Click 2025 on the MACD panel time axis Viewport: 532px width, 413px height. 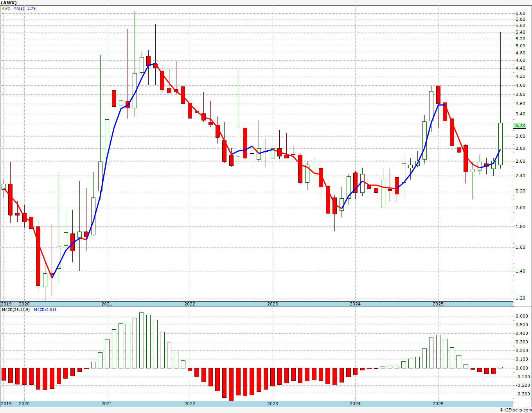pos(438,404)
